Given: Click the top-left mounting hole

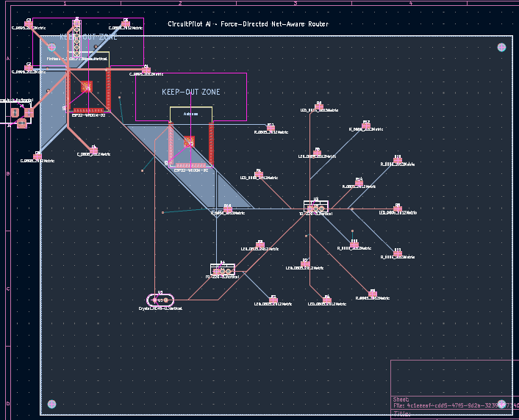Looking at the screenshot, I should [51, 47].
